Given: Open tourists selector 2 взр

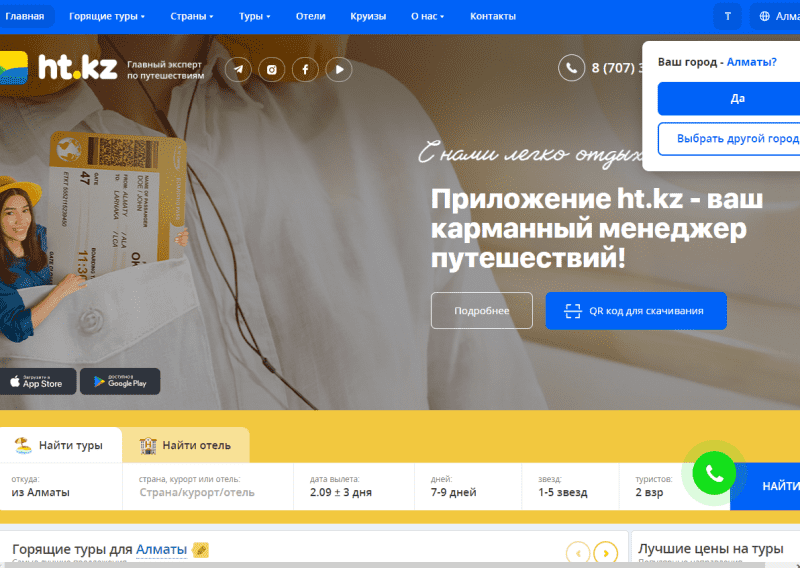Looking at the screenshot, I should pos(656,486).
